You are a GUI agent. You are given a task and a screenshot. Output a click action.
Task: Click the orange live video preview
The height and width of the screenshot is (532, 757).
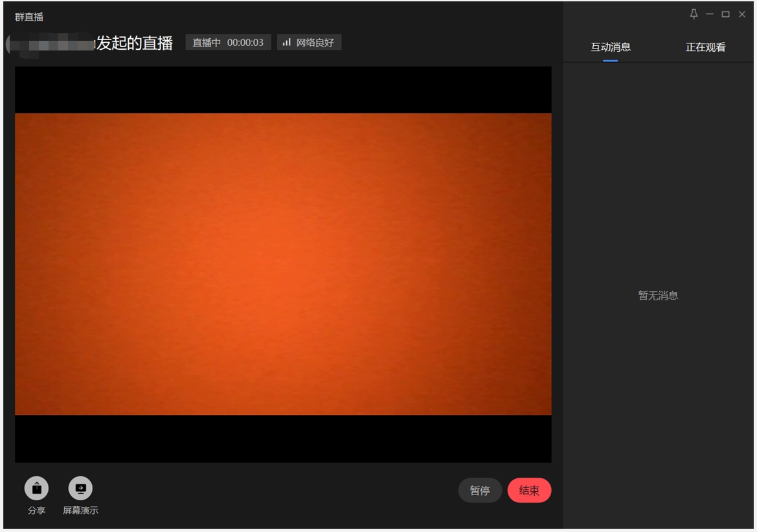coord(283,264)
